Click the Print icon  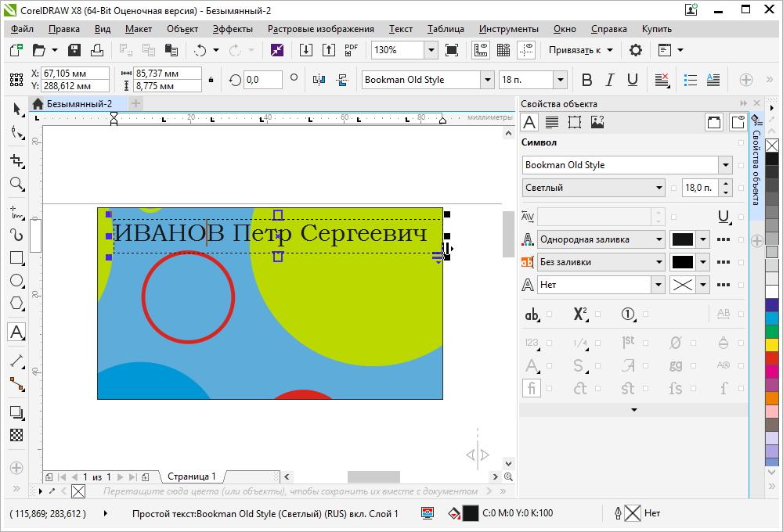point(97,50)
